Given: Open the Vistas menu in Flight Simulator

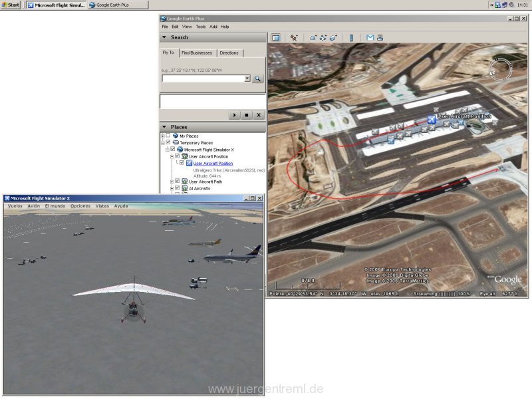Looking at the screenshot, I should 102,206.
